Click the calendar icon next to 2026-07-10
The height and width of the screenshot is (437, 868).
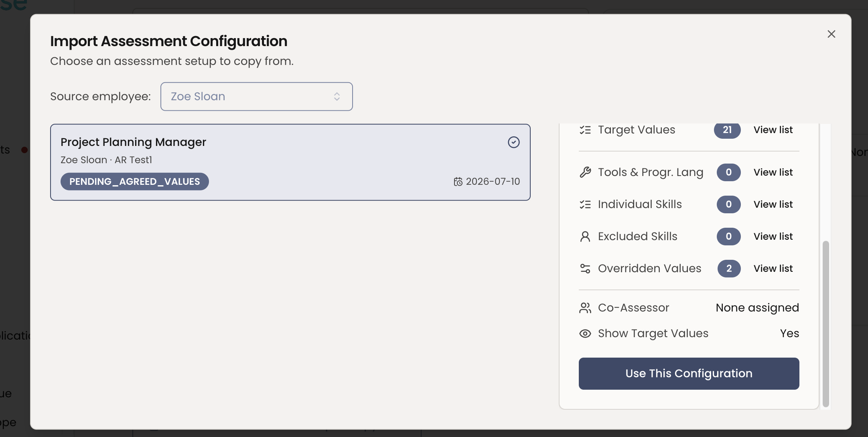click(x=458, y=182)
